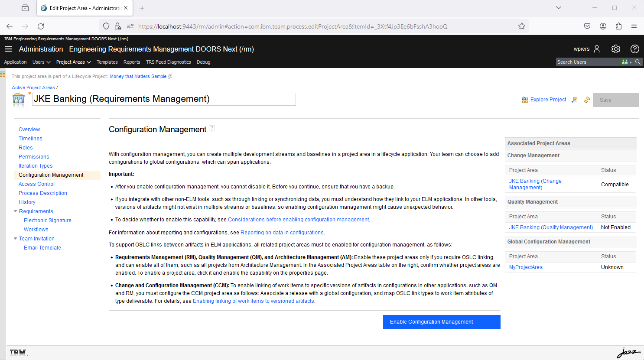Viewport: 644px width, 360px height.
Task: Click the refresh arrows icon near Save
Action: point(587,100)
